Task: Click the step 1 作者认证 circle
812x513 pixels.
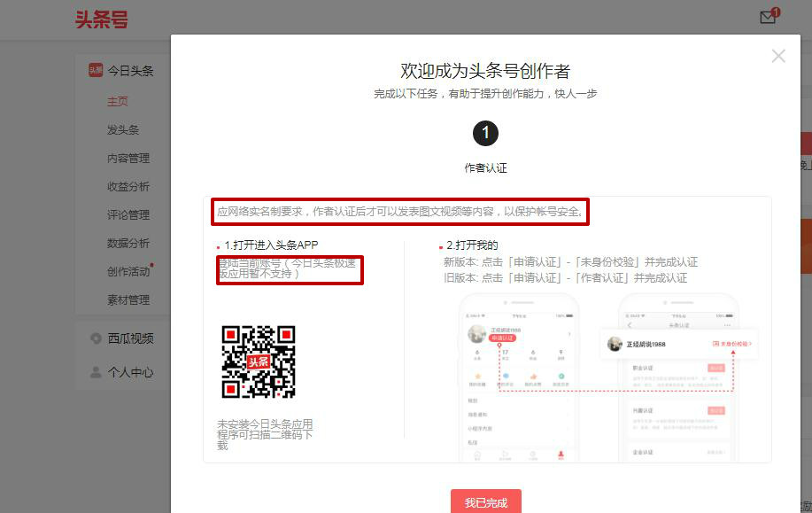Action: point(485,133)
